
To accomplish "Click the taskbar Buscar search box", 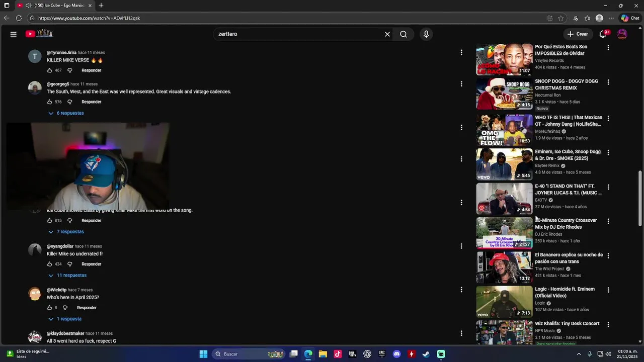I will [249, 354].
